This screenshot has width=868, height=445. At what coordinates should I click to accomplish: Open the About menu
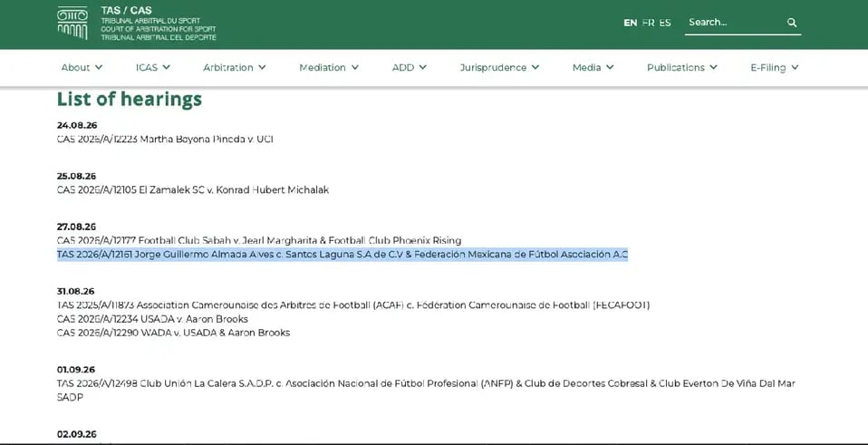point(82,68)
